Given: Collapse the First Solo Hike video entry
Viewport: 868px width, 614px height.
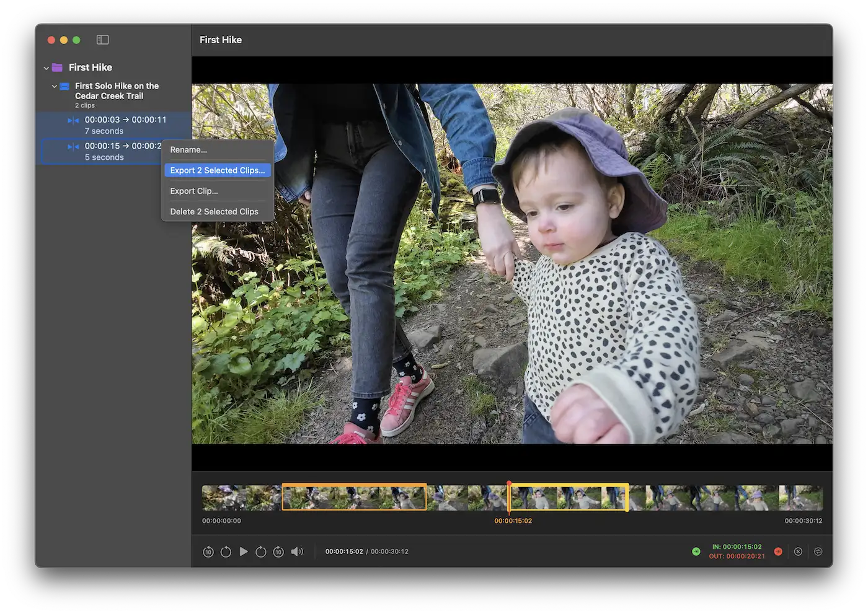Looking at the screenshot, I should point(55,86).
